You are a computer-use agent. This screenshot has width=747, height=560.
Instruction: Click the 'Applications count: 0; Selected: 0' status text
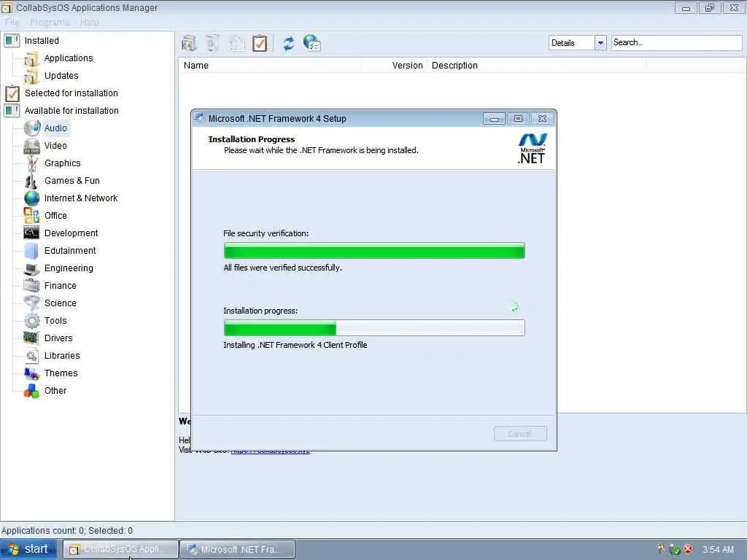[x=67, y=531]
